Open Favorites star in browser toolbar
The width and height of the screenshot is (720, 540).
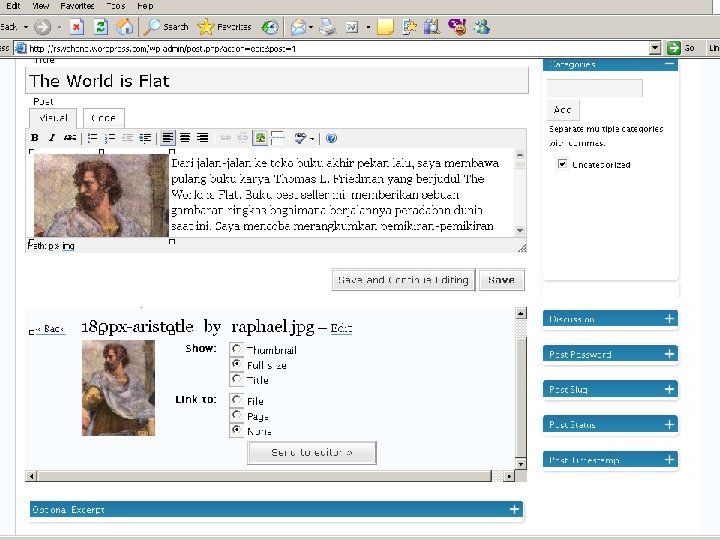224,27
